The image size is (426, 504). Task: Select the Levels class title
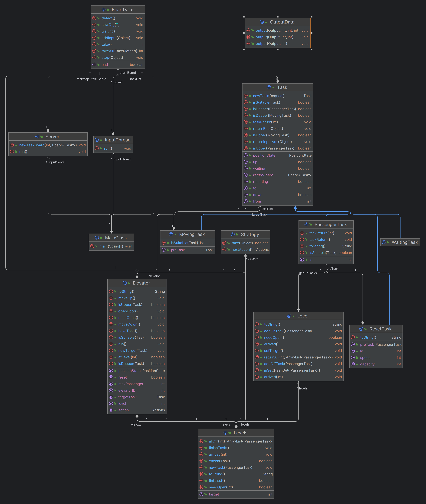point(240,433)
